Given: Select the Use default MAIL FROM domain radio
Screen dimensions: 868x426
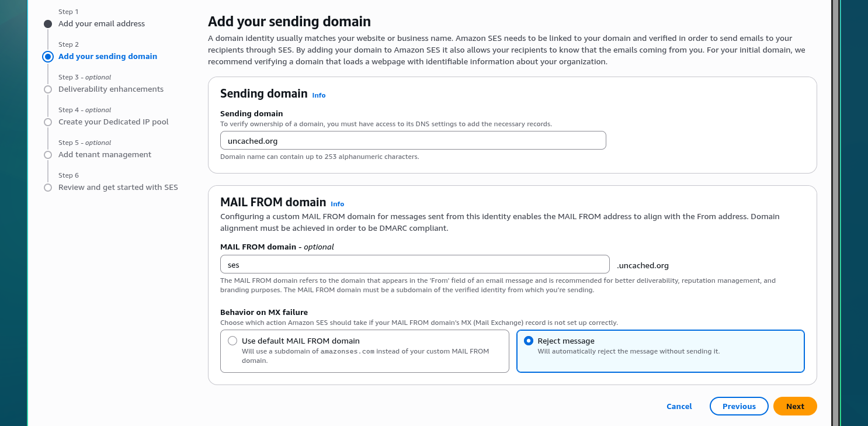Looking at the screenshot, I should (232, 341).
